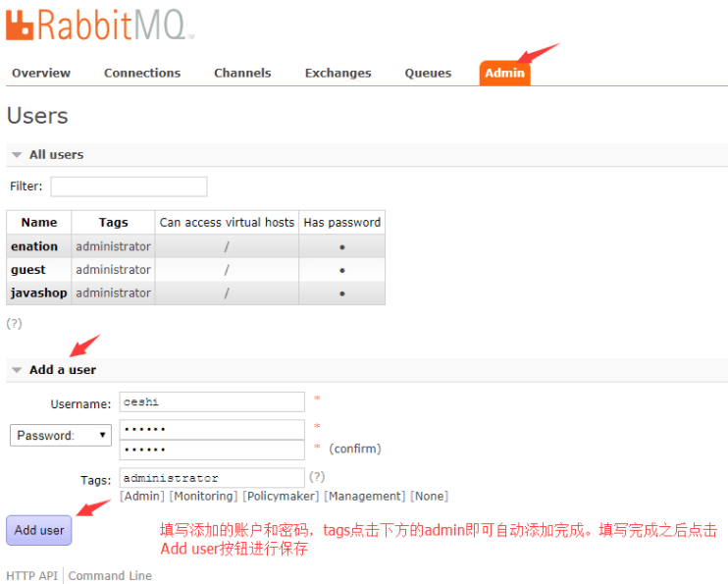Click the Add user button

coord(39,530)
